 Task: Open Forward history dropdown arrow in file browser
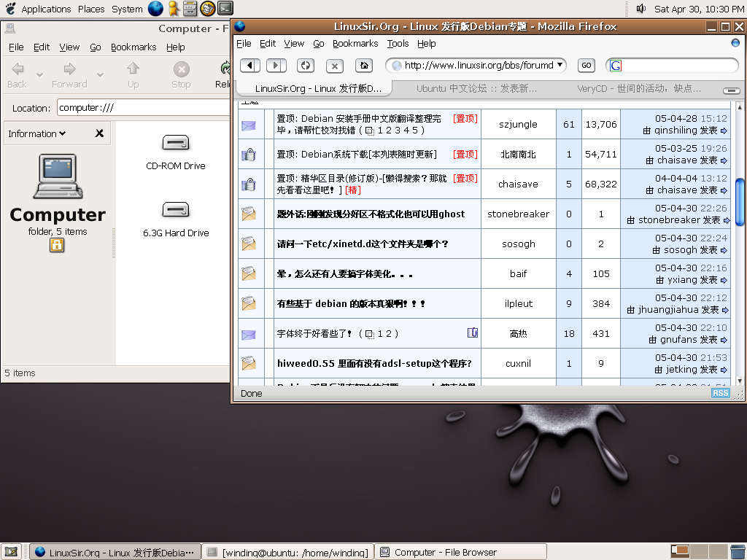[100, 75]
